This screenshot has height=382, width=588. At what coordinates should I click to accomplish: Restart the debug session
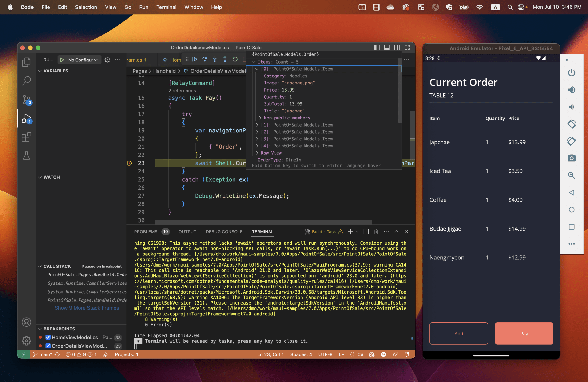pyautogui.click(x=234, y=59)
